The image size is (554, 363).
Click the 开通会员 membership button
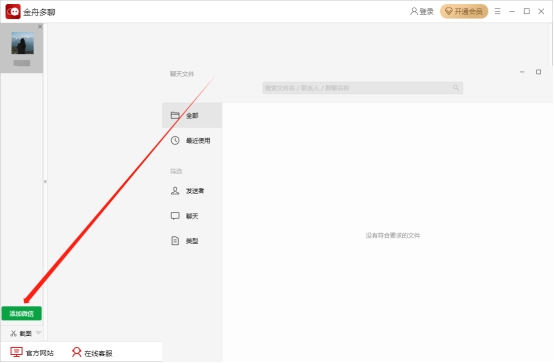[x=464, y=11]
